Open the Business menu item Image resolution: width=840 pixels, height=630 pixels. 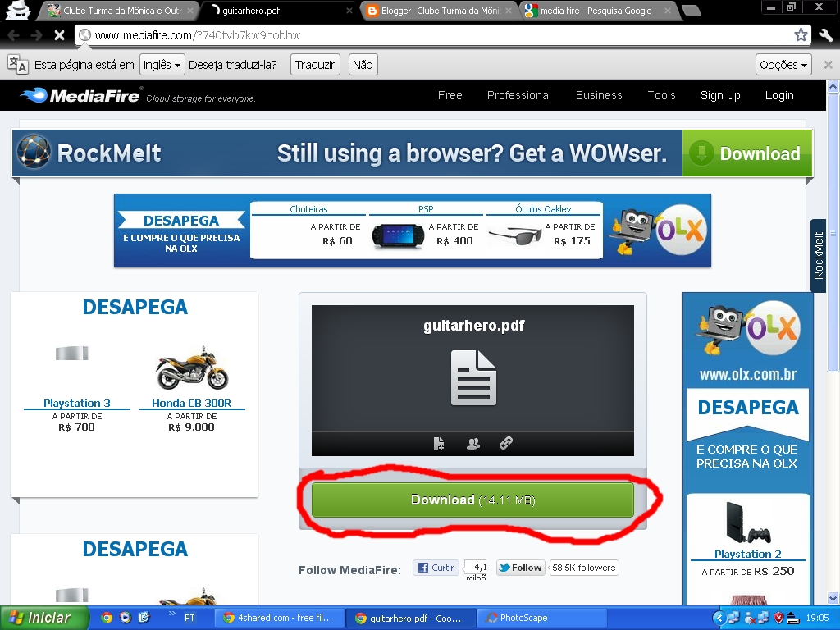[x=599, y=95]
